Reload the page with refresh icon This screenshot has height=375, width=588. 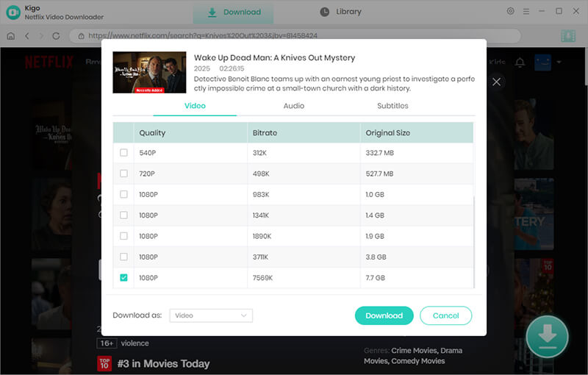(56, 36)
